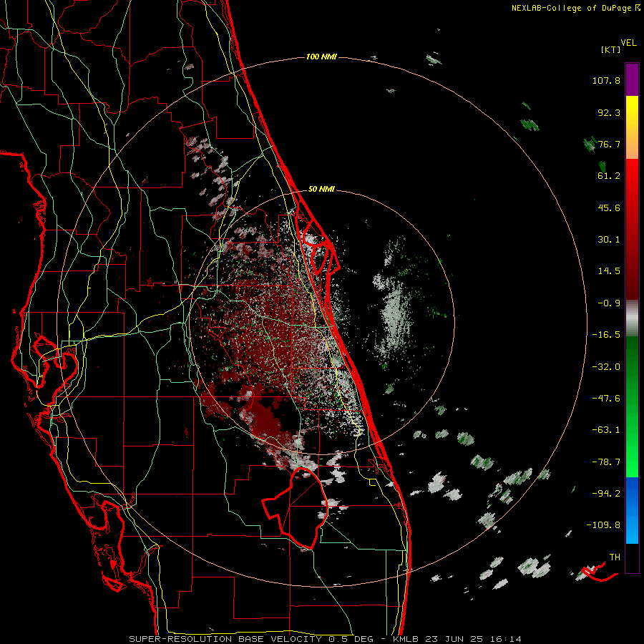Click the 50 NMI range ring label

(321, 190)
